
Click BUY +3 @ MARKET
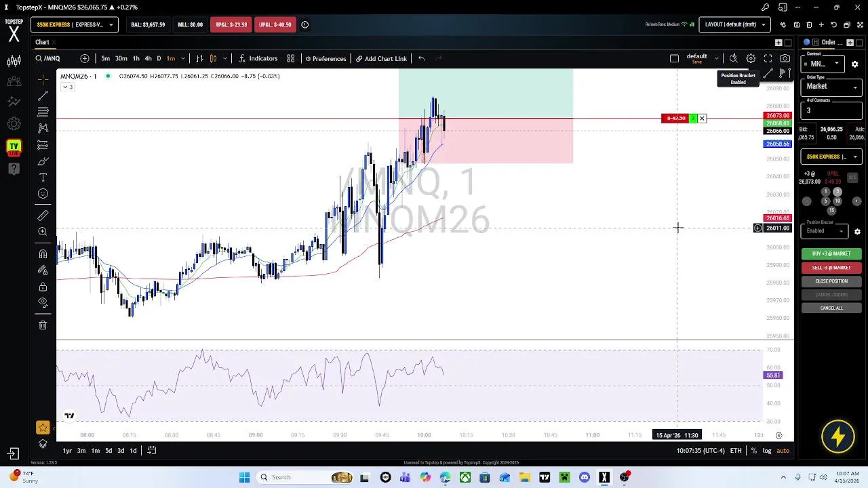(x=831, y=253)
